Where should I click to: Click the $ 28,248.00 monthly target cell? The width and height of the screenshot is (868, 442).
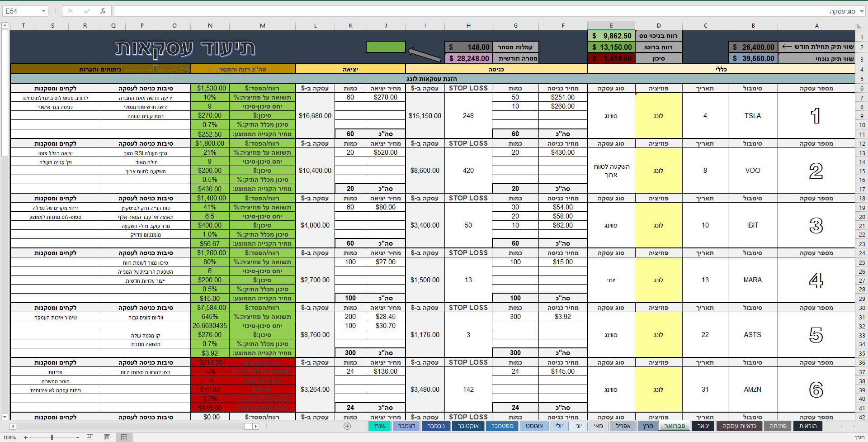click(x=468, y=58)
